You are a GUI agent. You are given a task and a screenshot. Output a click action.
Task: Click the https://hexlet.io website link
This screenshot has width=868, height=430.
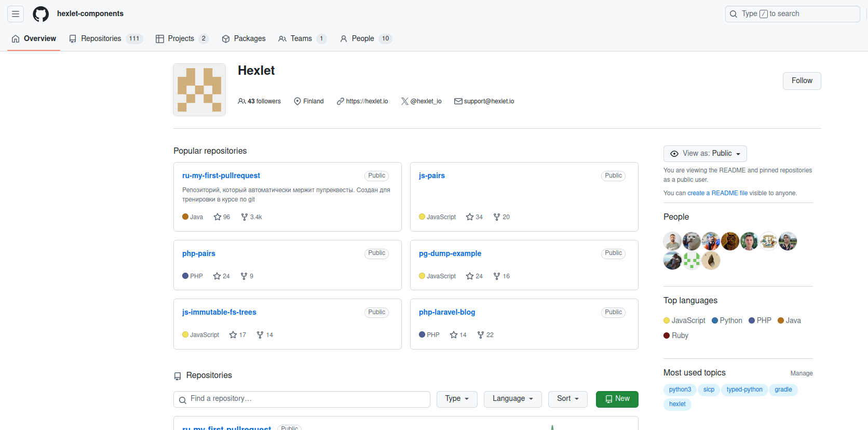(367, 101)
